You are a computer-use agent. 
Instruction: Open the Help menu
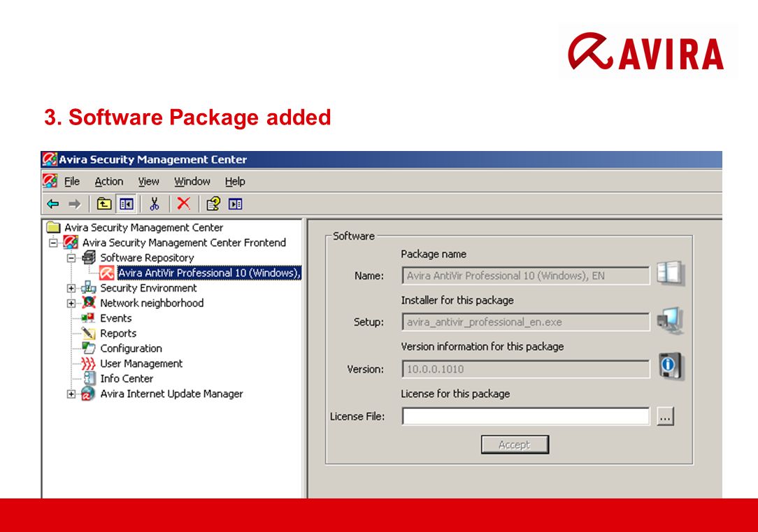(x=235, y=181)
